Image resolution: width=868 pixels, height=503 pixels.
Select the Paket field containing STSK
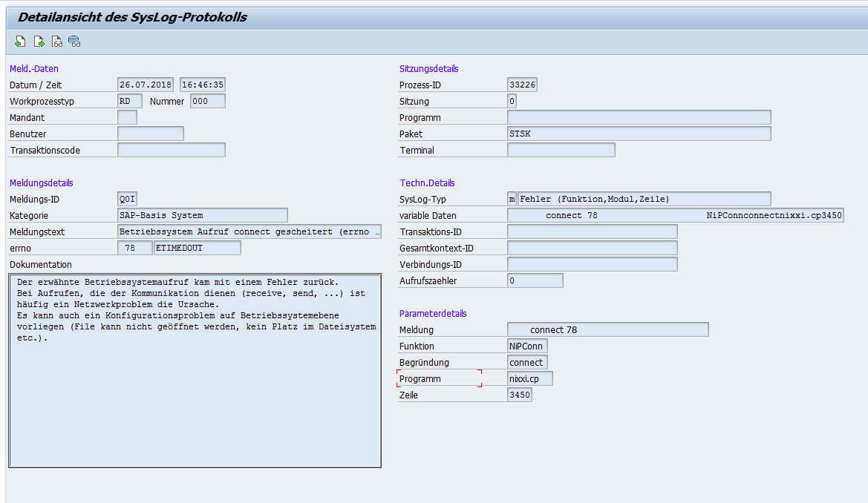(x=639, y=134)
